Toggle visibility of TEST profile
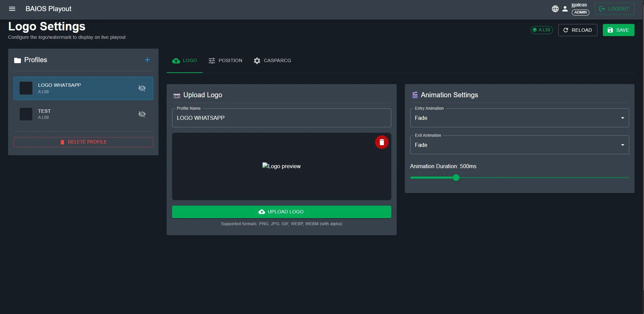Viewport: 644px width, 314px height. tap(142, 114)
